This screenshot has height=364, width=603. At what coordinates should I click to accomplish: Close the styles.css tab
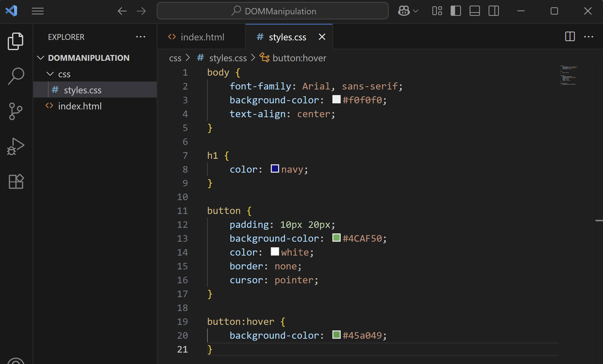point(322,37)
